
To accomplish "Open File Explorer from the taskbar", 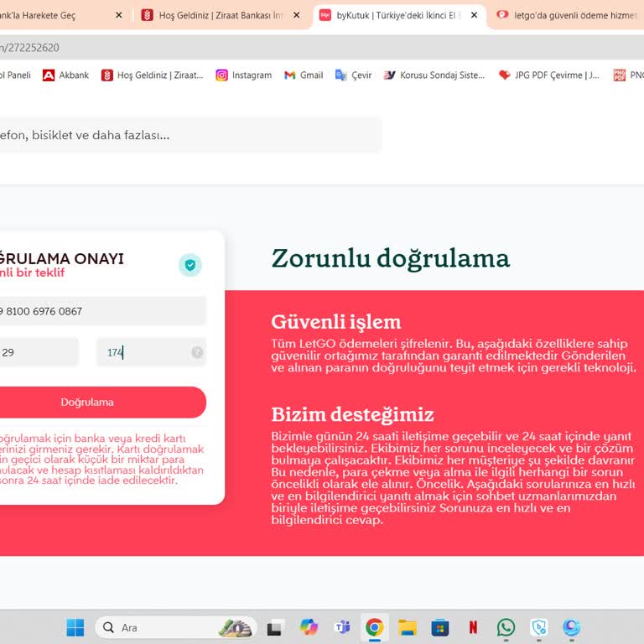I will point(408,627).
